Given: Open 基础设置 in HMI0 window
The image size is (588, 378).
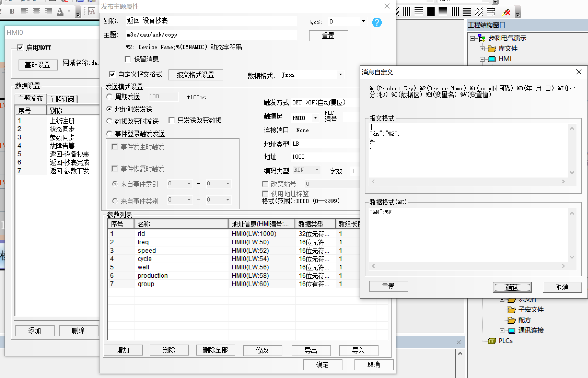Looking at the screenshot, I should pos(38,64).
